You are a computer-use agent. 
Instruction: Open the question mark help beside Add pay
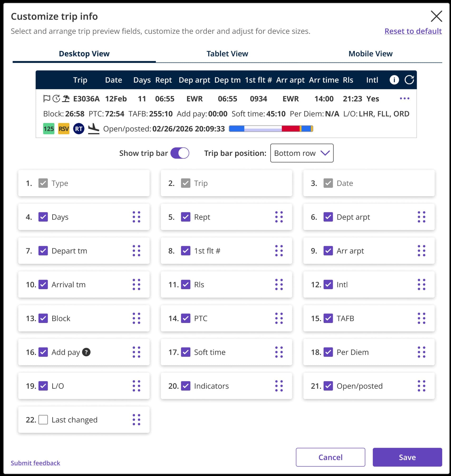[x=86, y=352]
